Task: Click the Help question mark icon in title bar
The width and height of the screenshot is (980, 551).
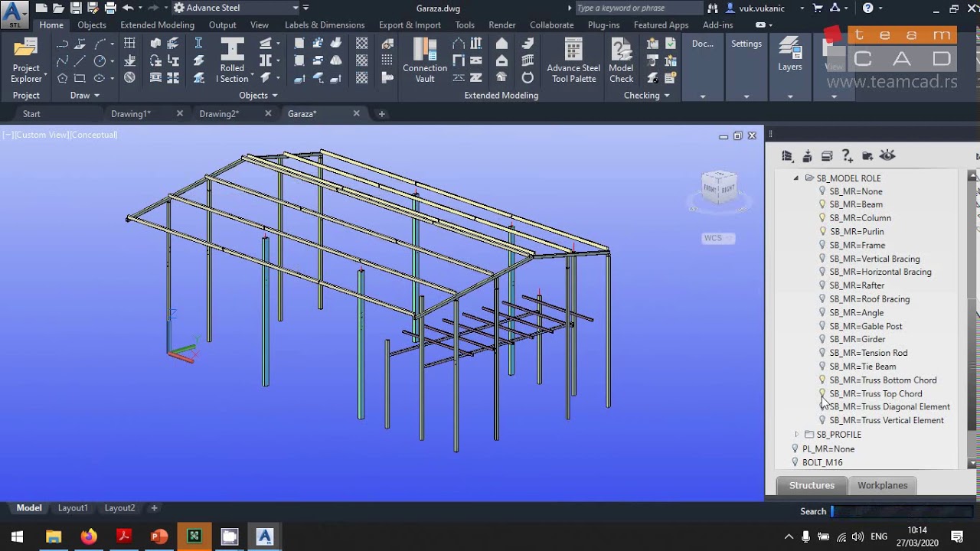Action: 867,8
